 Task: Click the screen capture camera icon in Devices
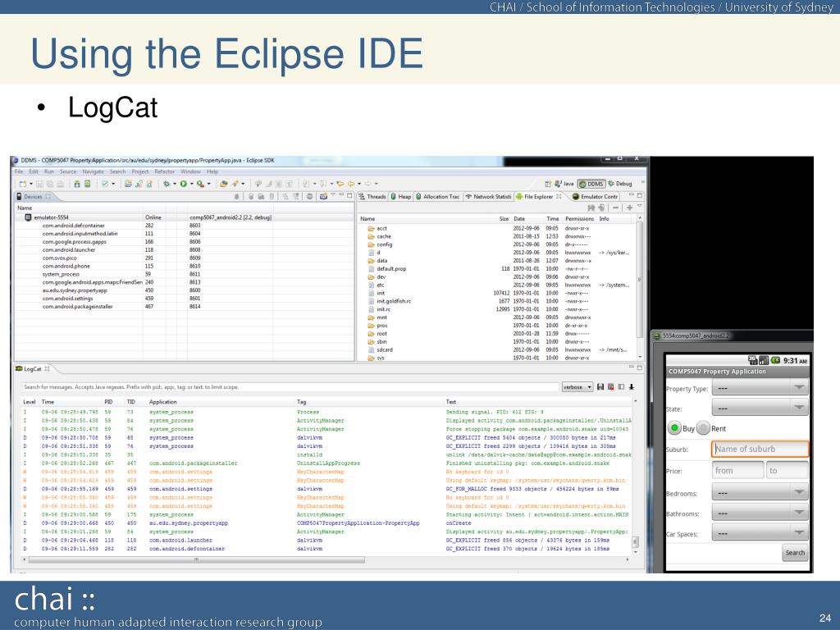pyautogui.click(x=323, y=197)
